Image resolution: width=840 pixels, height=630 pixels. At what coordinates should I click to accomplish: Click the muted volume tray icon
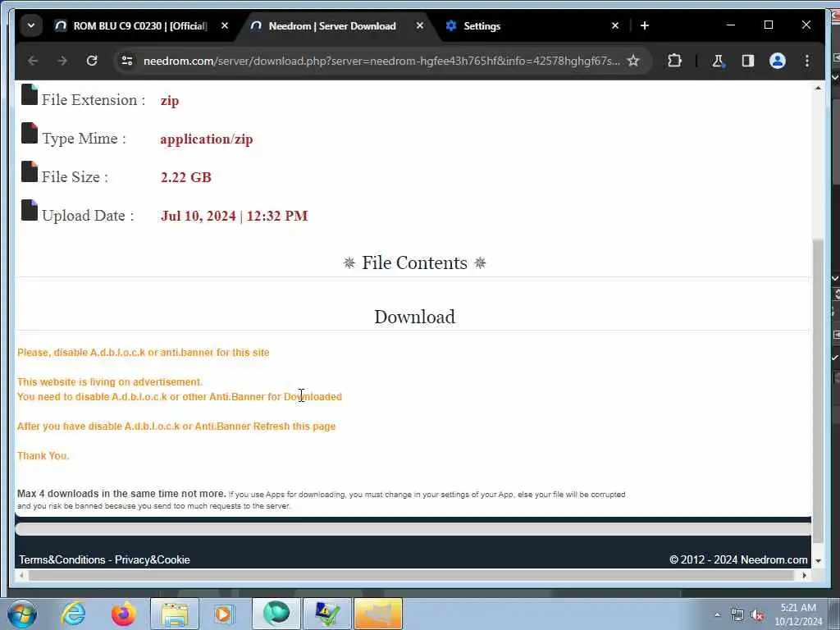757,615
